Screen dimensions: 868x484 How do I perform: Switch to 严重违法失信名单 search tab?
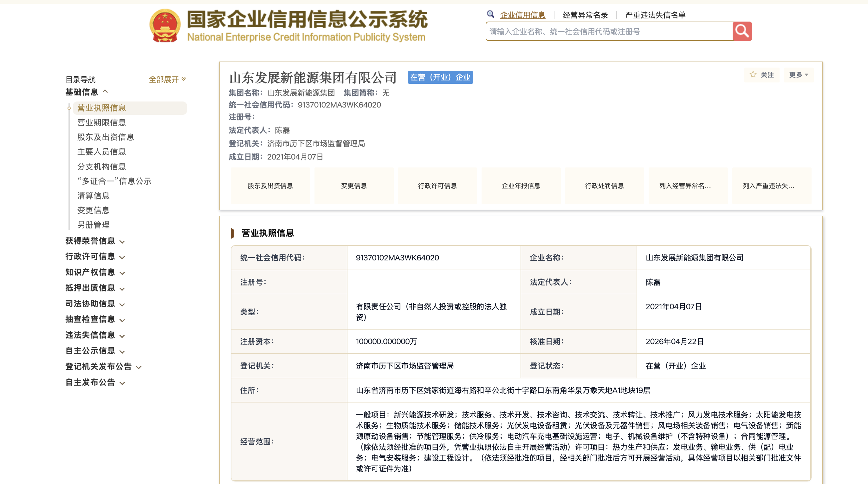click(x=655, y=15)
